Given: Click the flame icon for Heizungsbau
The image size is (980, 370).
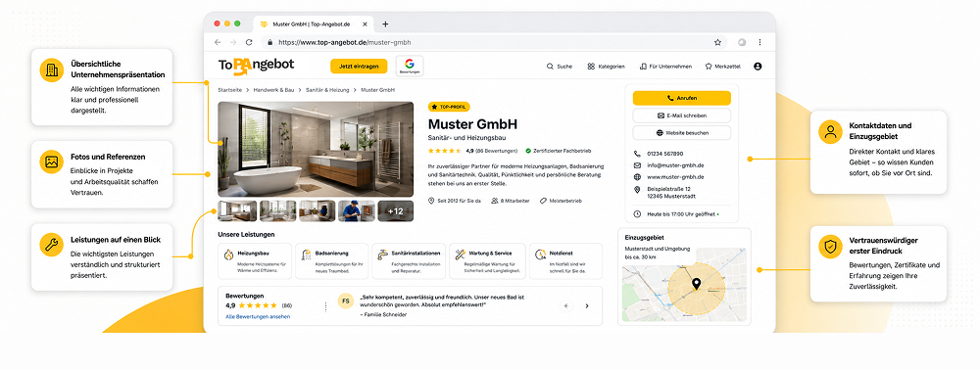Looking at the screenshot, I should click(x=228, y=254).
